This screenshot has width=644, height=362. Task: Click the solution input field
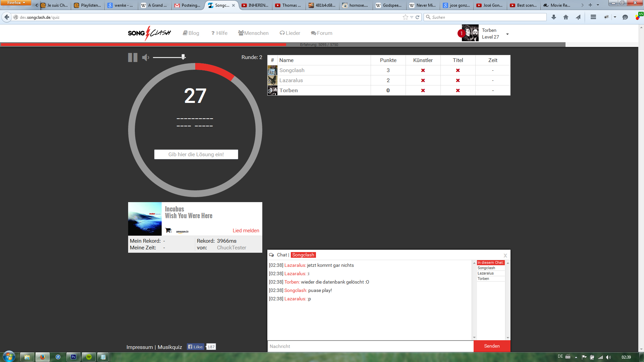click(196, 155)
